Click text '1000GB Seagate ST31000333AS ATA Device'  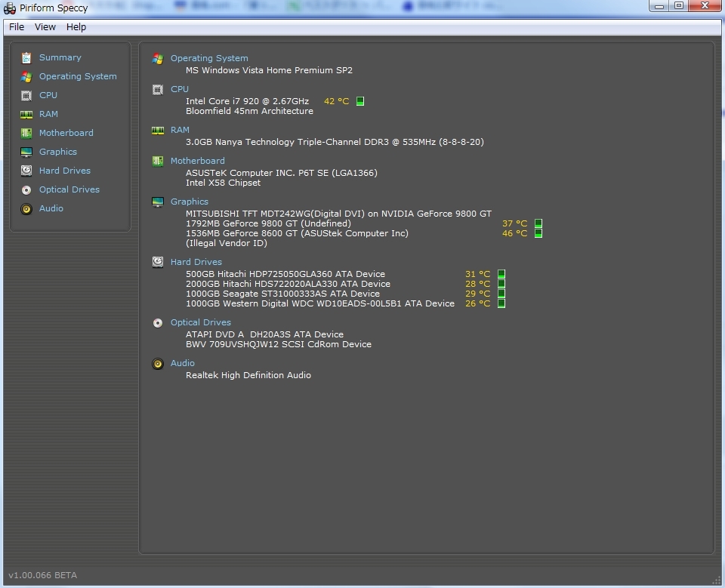coord(283,294)
